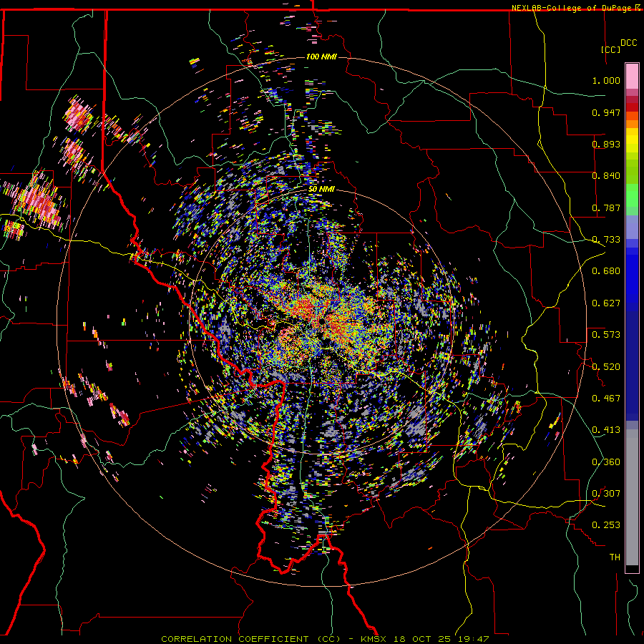Click the 0.253 scale value
The width and height of the screenshot is (644, 644).
[x=606, y=525]
